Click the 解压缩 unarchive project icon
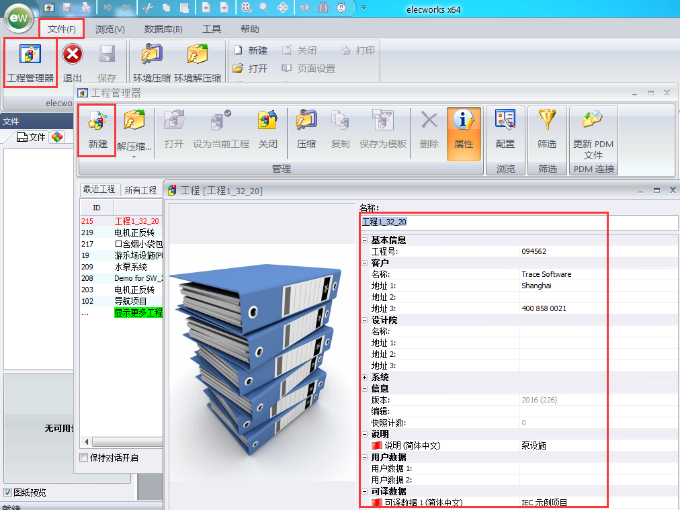Image resolution: width=680 pixels, height=510 pixels. click(134, 129)
